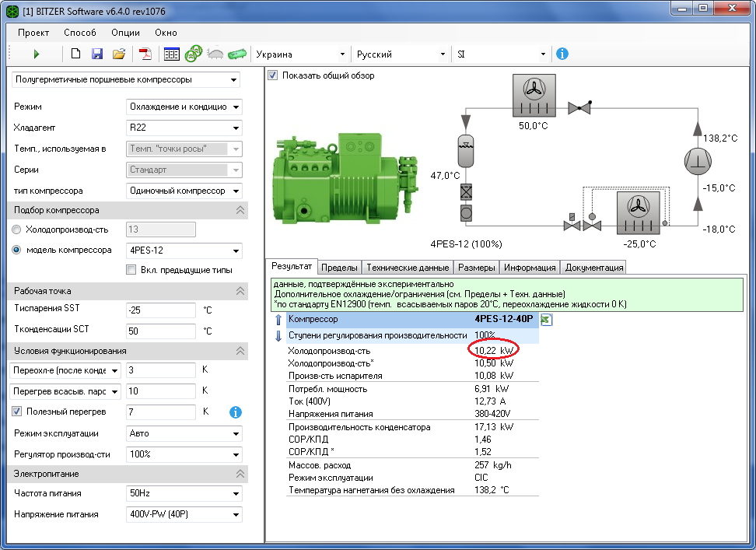Open compressor category dropdown Полугерметичные поршневые компрессоры
756x550 pixels.
(126, 79)
